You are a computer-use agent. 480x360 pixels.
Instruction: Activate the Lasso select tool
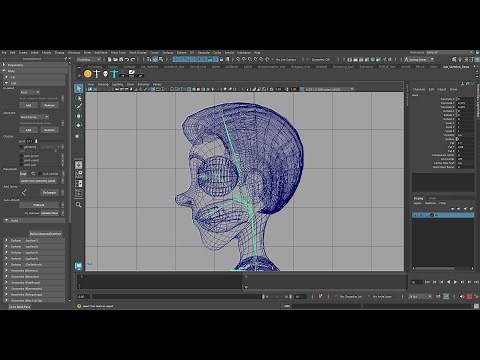click(x=79, y=98)
